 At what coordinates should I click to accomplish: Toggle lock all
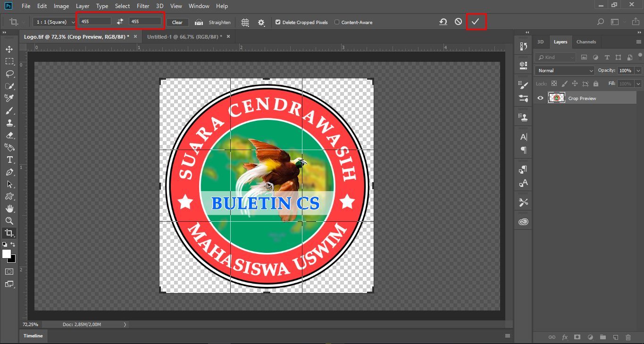pyautogui.click(x=595, y=84)
